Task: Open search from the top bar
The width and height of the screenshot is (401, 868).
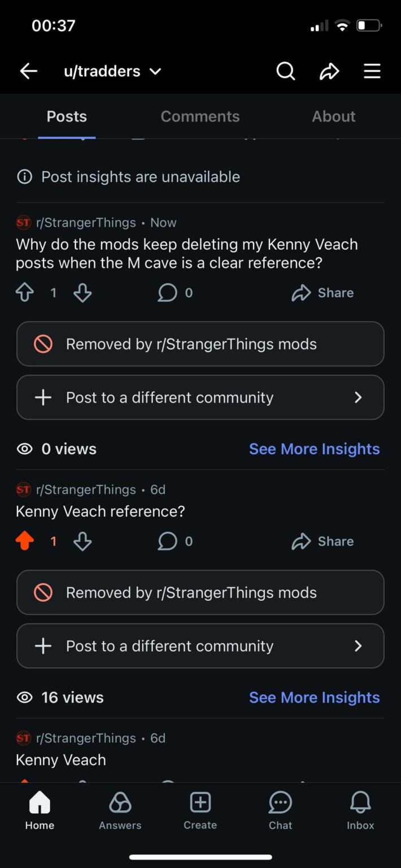Action: (286, 71)
